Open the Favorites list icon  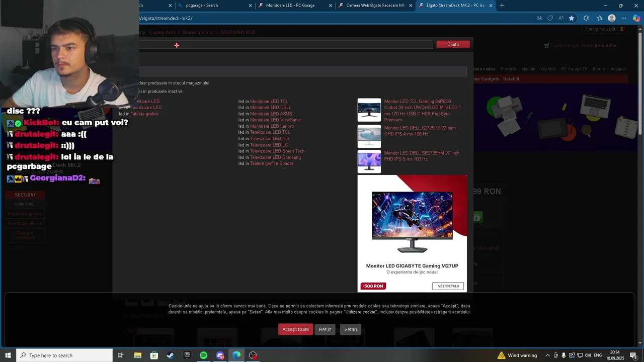coord(599,18)
